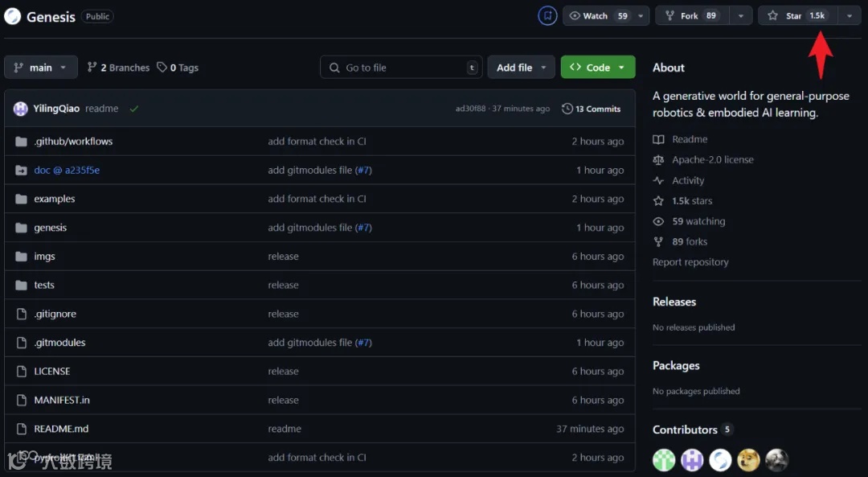Click the bookmark icon beside Watch
The width and height of the screenshot is (868, 477).
coord(547,15)
